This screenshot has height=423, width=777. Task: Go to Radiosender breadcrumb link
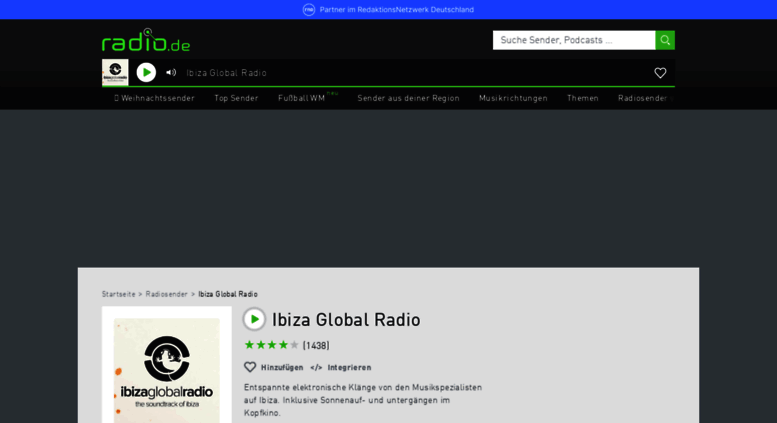(166, 294)
